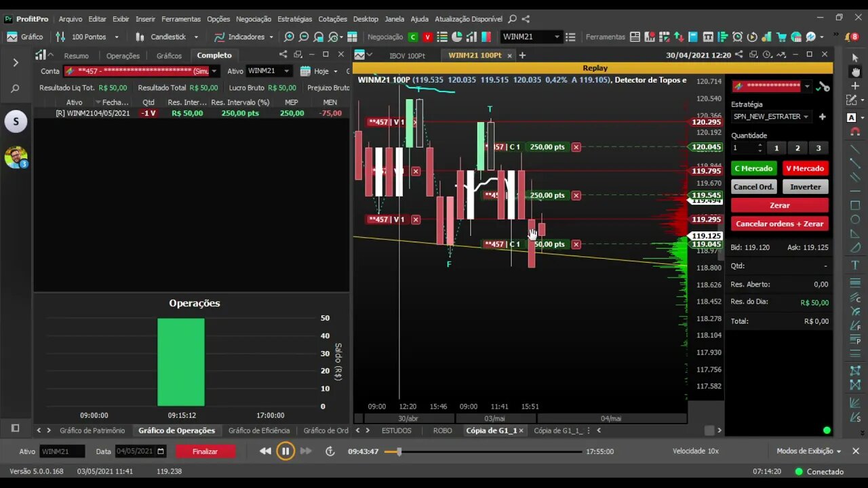
Task: Open the search magnifier in left sidebar
Action: pyautogui.click(x=16, y=88)
